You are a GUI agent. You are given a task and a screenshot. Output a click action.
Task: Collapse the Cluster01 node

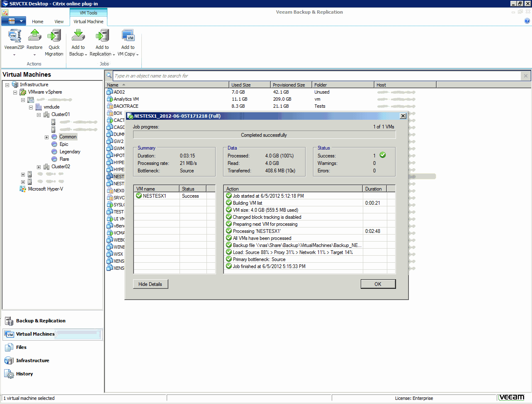[x=39, y=114]
